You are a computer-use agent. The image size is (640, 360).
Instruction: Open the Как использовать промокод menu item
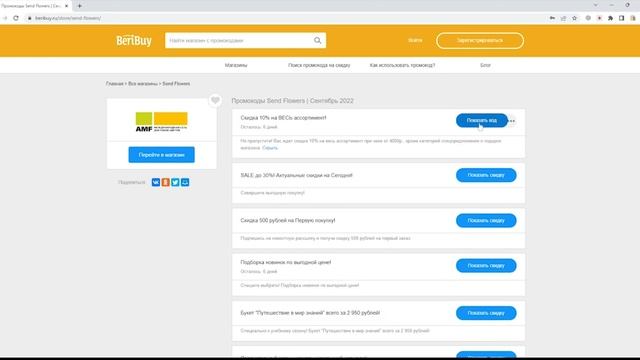(x=402, y=65)
